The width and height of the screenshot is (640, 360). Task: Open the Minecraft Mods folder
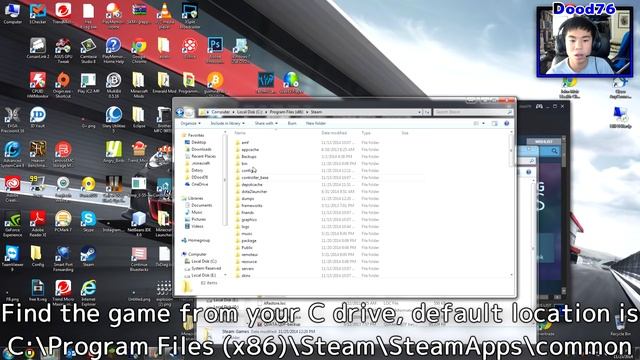139,84
